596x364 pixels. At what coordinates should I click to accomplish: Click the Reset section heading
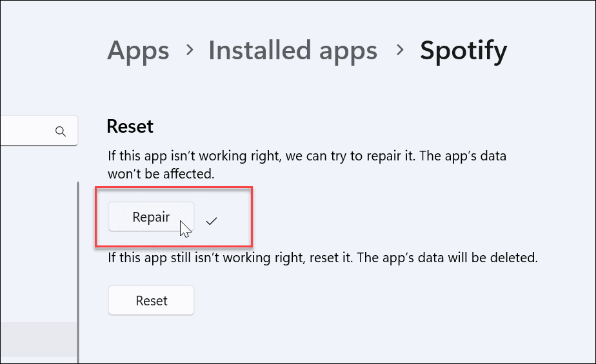(130, 126)
